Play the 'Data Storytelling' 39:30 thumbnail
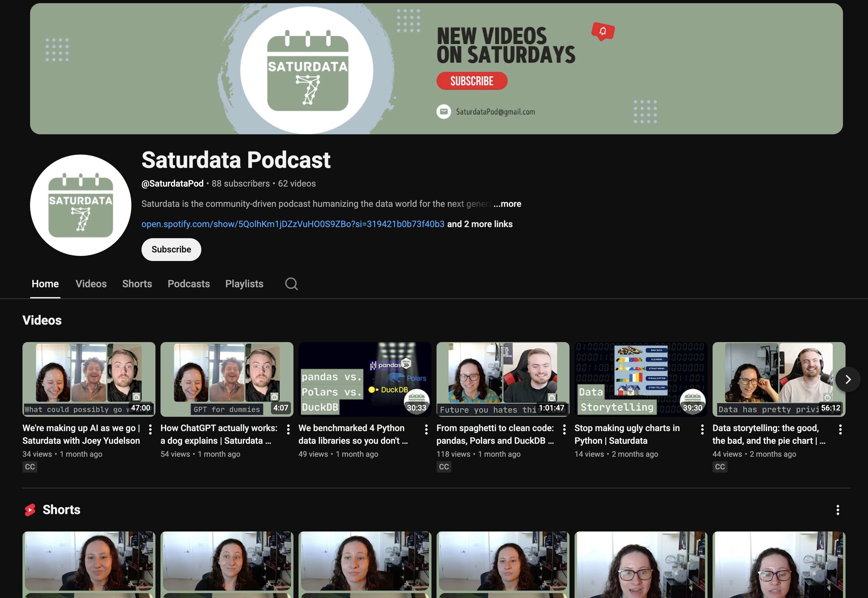 641,379
